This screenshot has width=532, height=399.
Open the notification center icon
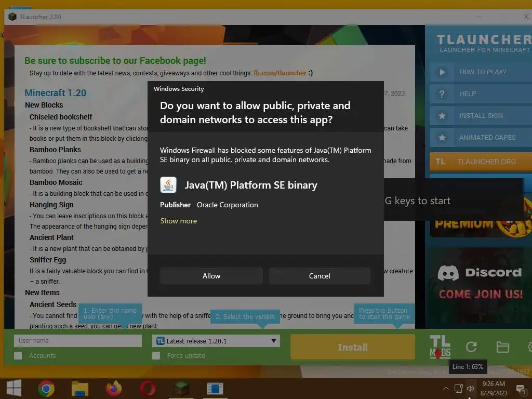click(x=520, y=389)
